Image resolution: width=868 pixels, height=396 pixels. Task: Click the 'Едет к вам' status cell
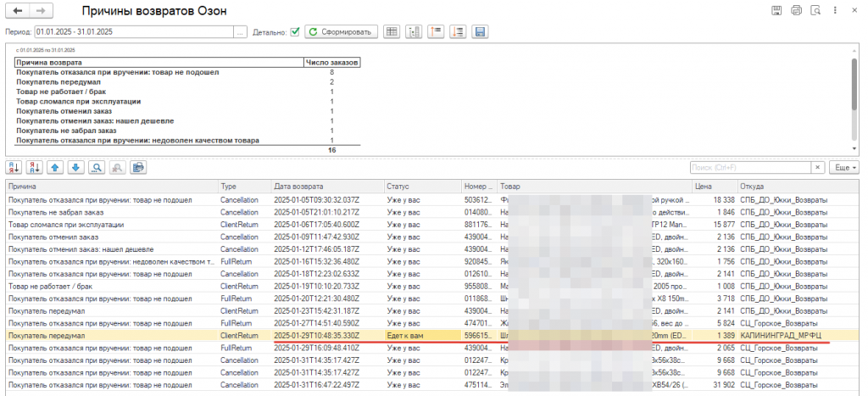pos(423,335)
